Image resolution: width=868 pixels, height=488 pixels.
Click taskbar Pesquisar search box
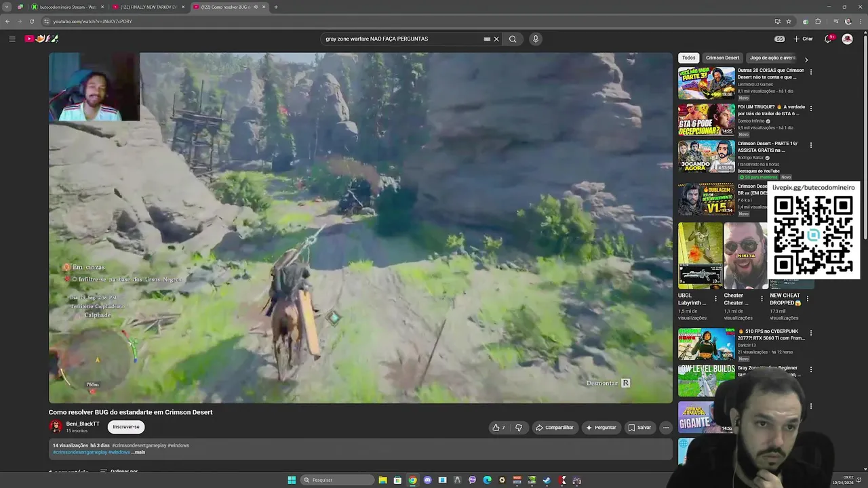337,480
